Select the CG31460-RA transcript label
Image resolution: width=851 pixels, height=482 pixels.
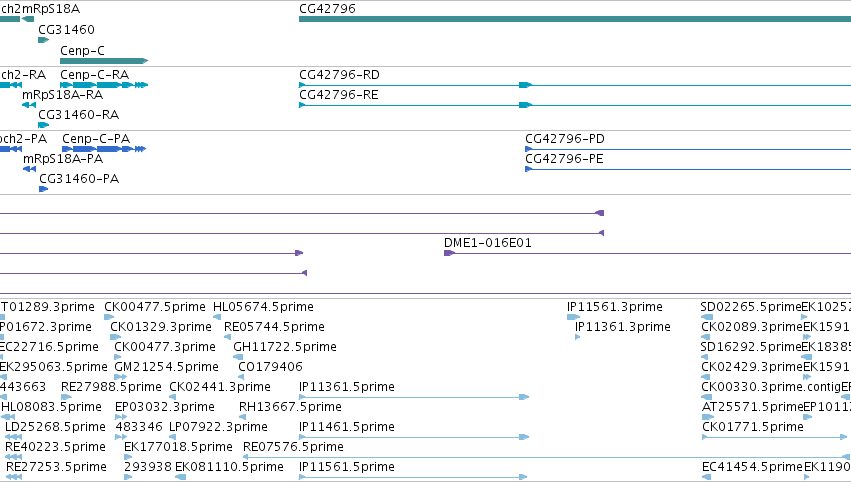(x=79, y=115)
